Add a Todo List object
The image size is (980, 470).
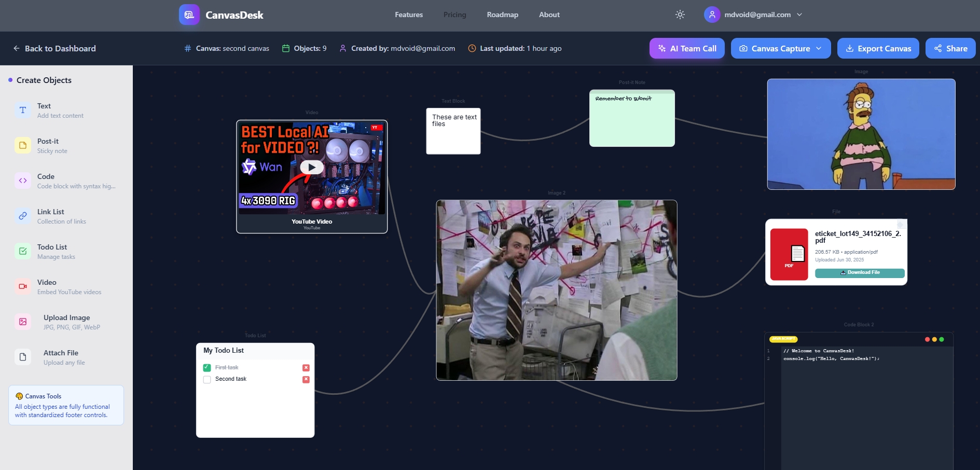point(66,252)
